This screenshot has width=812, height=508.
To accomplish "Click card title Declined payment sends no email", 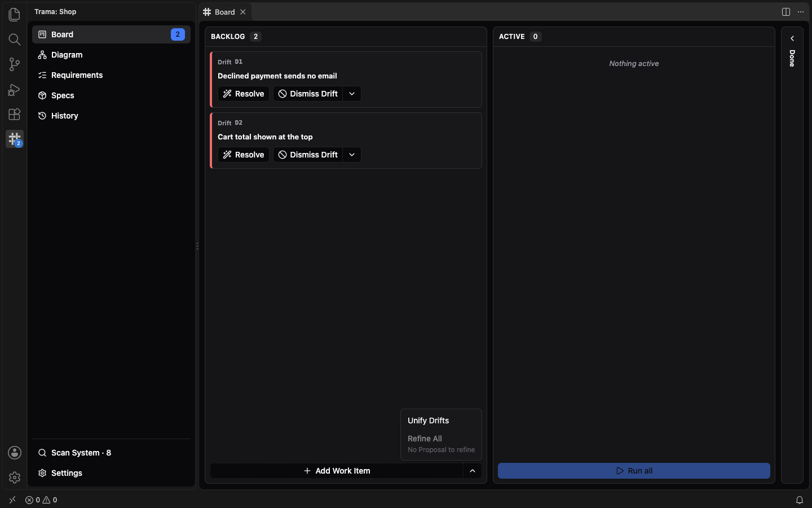I will [277, 76].
